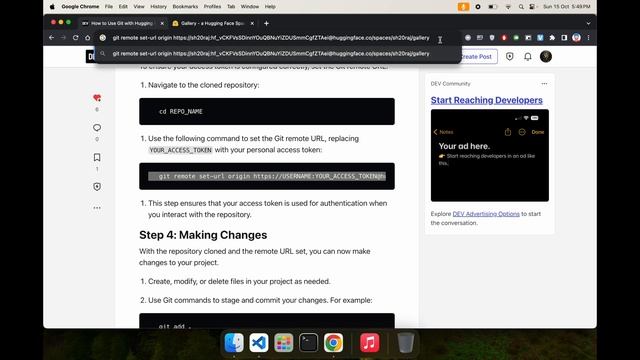Open the three-dot more options in the article sidebar

point(97,208)
